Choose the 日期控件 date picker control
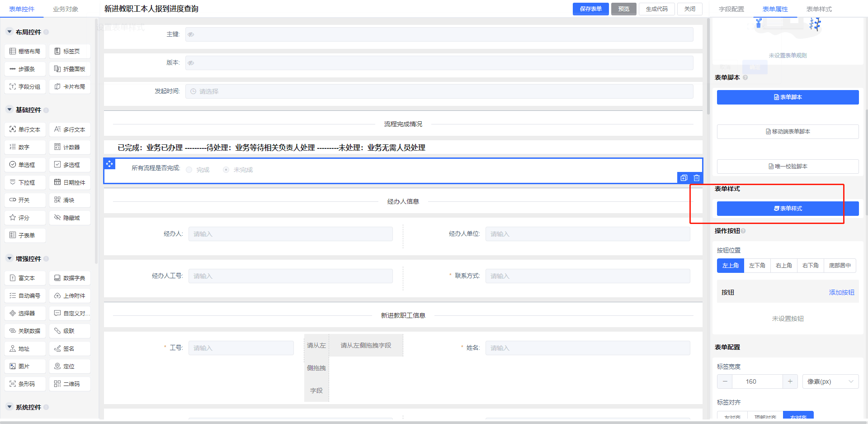The image size is (868, 424). [70, 182]
